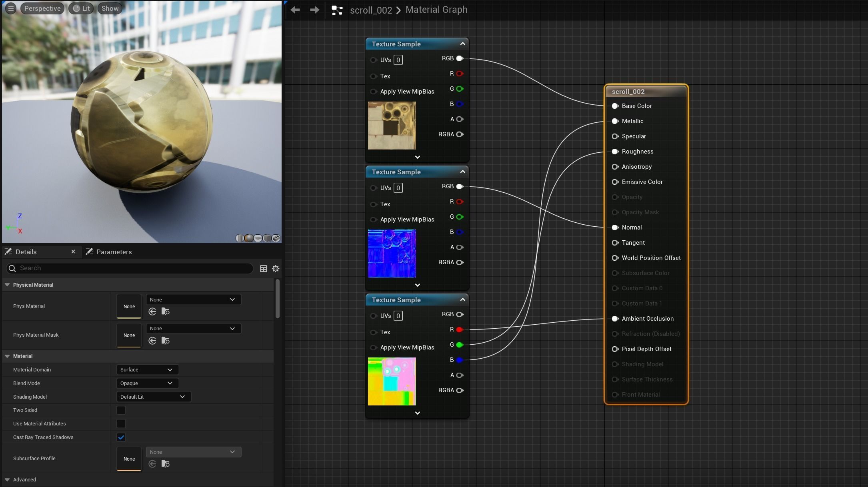The height and width of the screenshot is (487, 868).
Task: Browse to Phys Material asset in content browser
Action: (165, 311)
